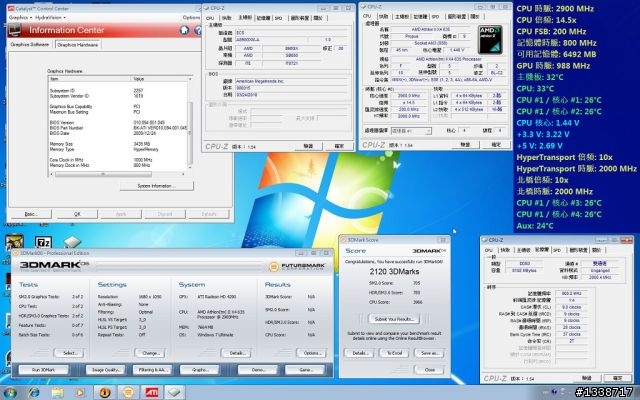Open the game character desktop icon beside 7z
640x400 pixels.
coord(14,242)
